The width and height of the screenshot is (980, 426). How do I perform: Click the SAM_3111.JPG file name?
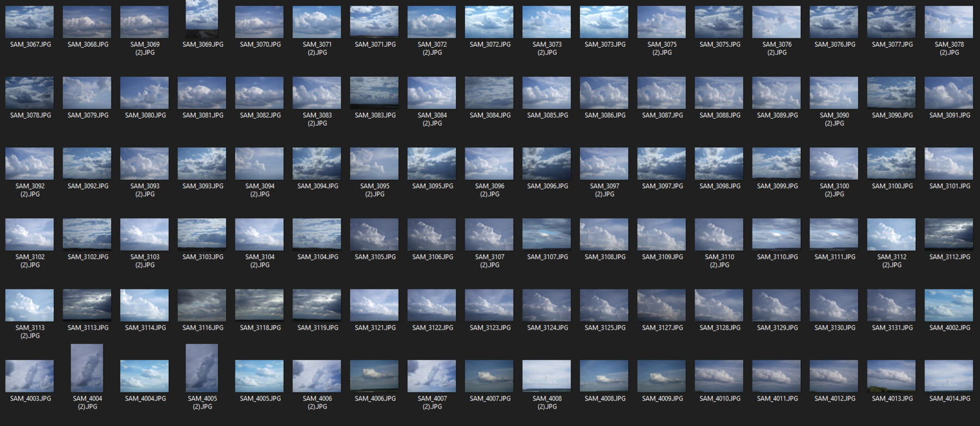(x=835, y=257)
